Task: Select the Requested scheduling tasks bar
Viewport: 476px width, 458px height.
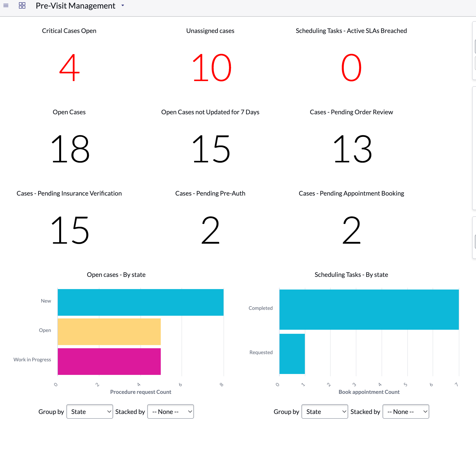Action: 292,354
